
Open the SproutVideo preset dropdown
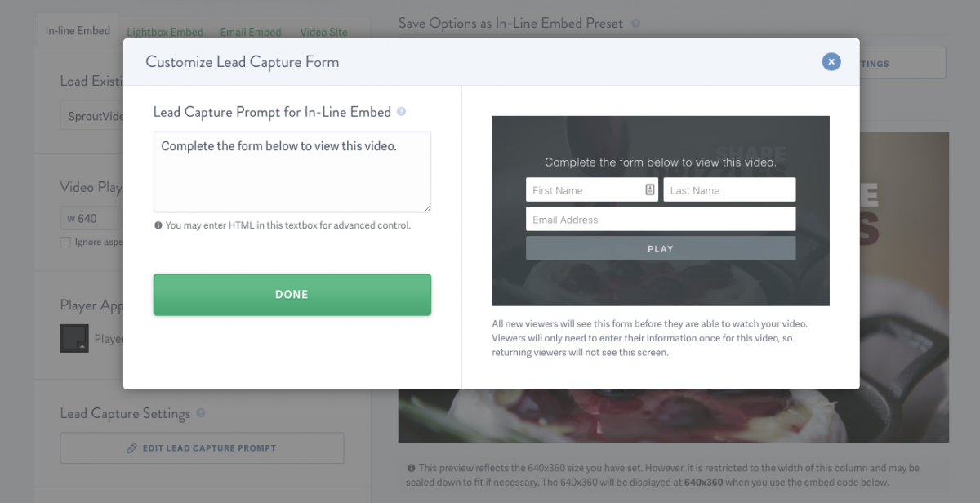[x=91, y=116]
